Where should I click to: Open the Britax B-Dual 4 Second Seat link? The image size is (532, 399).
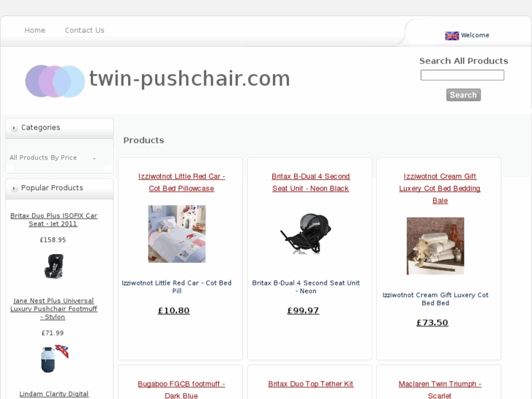(310, 182)
